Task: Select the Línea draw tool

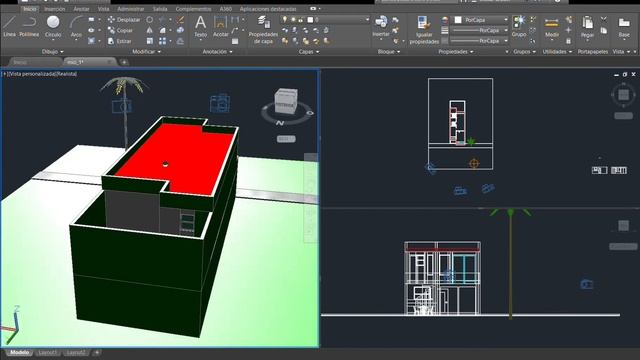Action: coord(9,27)
